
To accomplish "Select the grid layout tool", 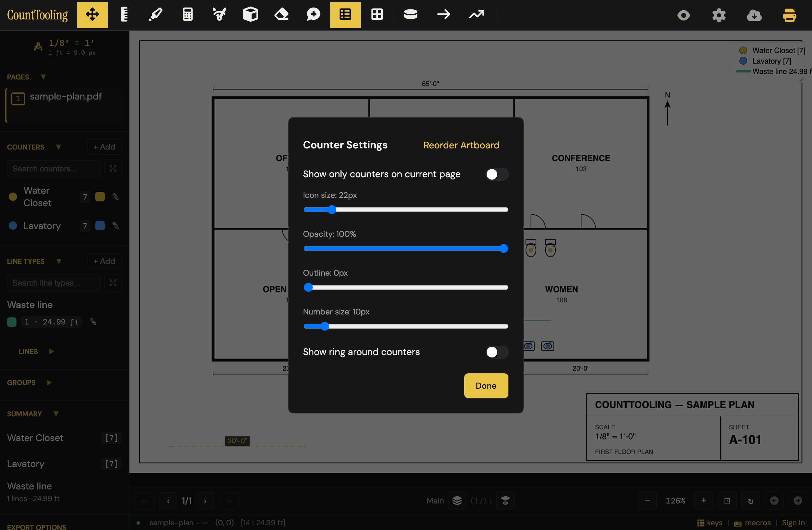I will point(377,15).
